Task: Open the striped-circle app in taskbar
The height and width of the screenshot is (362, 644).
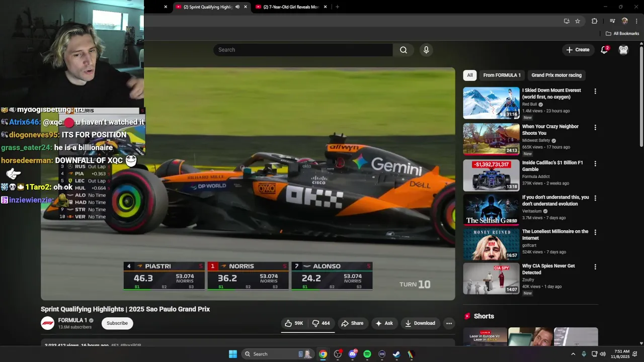Action: (x=382, y=354)
